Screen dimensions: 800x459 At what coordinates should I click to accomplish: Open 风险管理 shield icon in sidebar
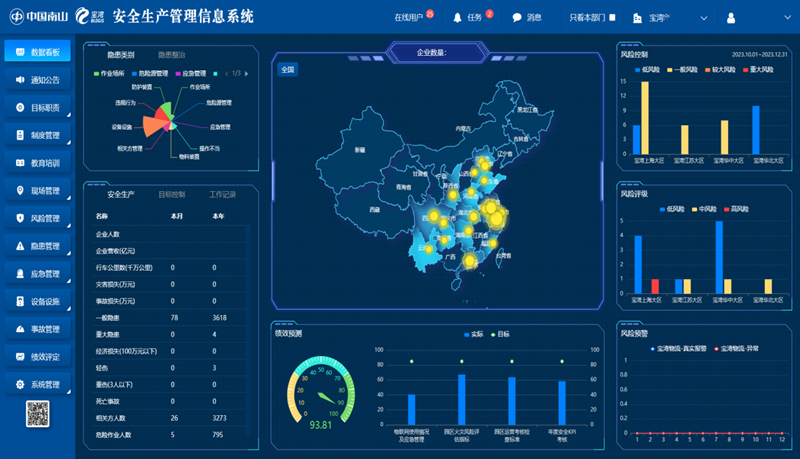pos(20,218)
